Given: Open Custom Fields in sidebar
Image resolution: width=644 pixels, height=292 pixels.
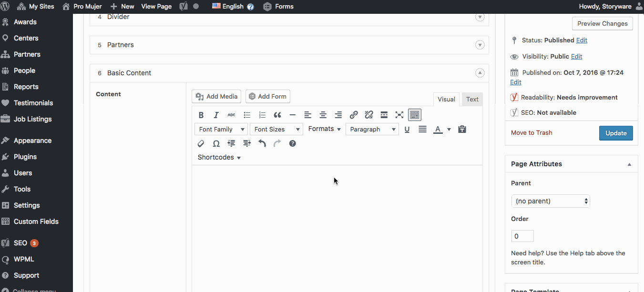Looking at the screenshot, I should point(36,222).
